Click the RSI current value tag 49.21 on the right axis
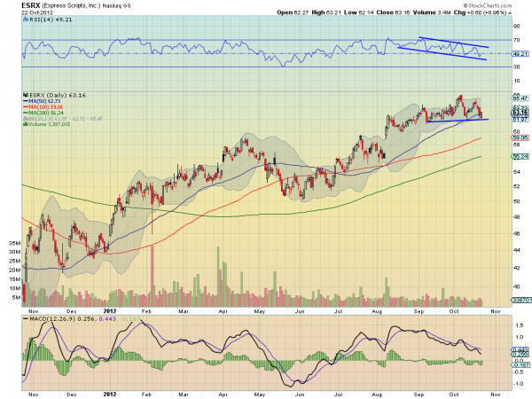Viewport: 532px width, 399px height. [x=519, y=54]
